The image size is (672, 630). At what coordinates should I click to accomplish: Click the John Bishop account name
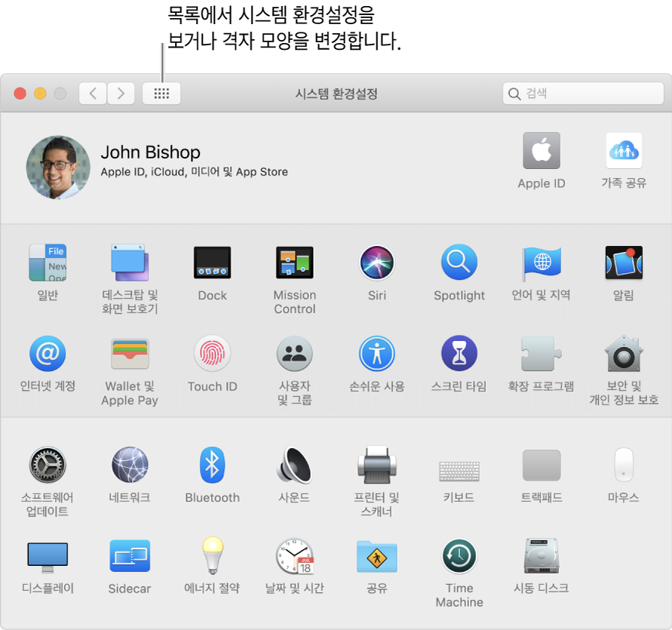(150, 152)
